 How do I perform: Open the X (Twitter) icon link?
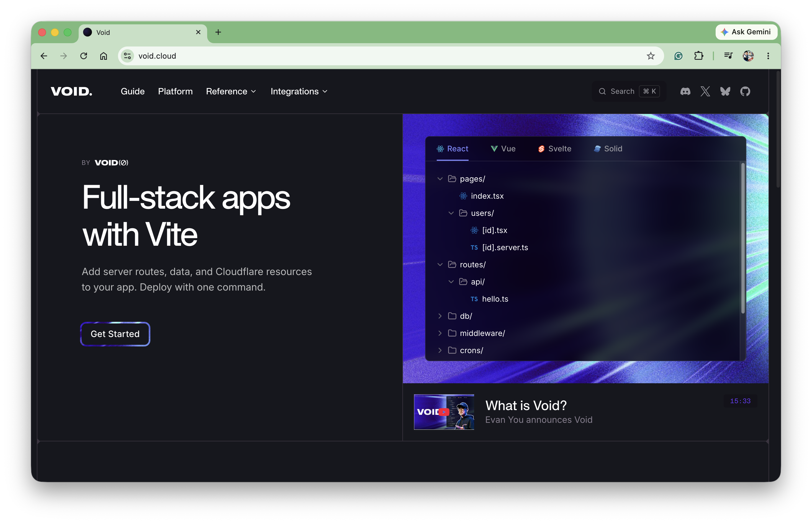[x=705, y=91]
